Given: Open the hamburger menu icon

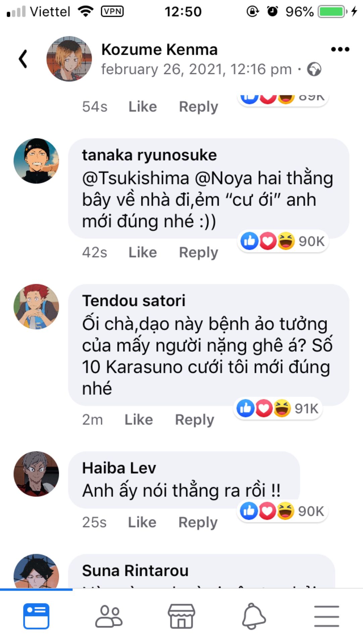Looking at the screenshot, I should point(326,616).
